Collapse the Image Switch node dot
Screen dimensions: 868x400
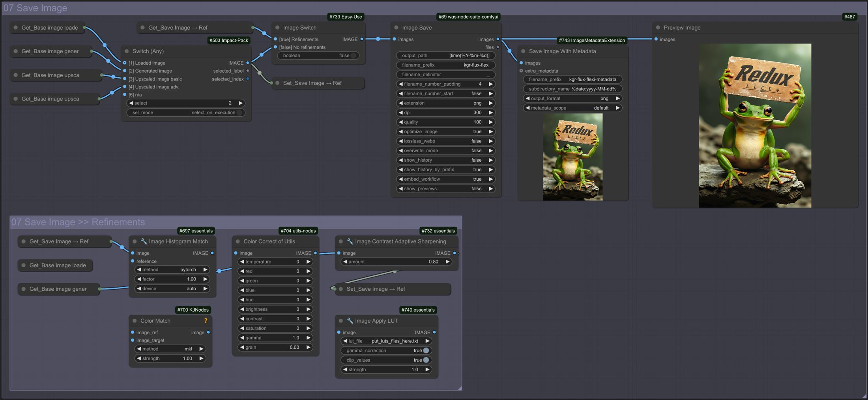277,28
